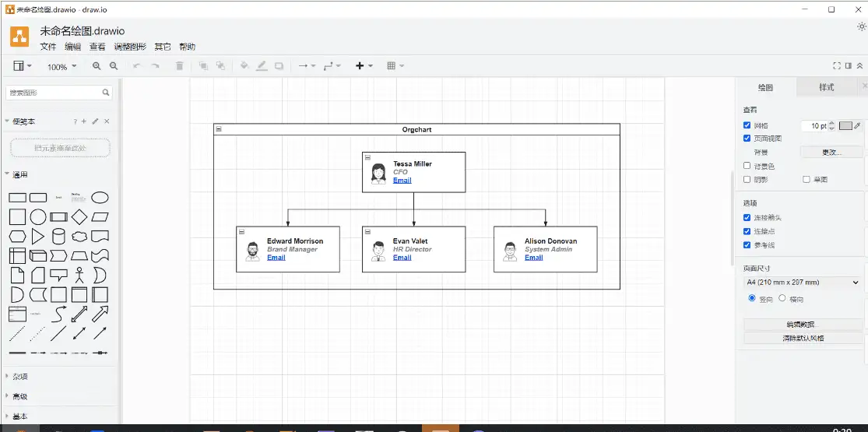
Task: Pick the diamond shape from general shapes
Action: pos(79,216)
